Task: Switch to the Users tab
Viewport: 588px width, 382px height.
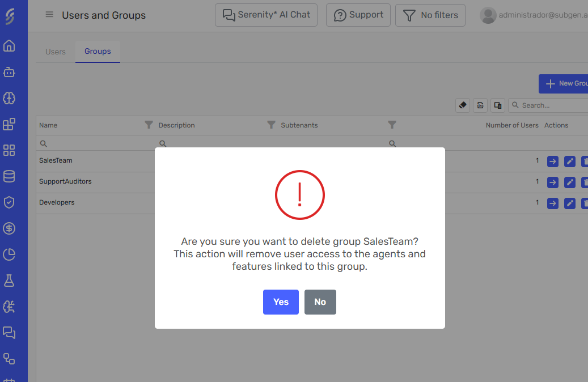Action: tap(56, 52)
